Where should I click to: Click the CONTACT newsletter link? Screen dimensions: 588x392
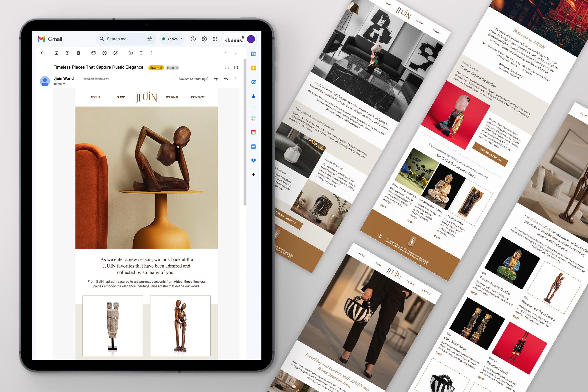(x=197, y=97)
